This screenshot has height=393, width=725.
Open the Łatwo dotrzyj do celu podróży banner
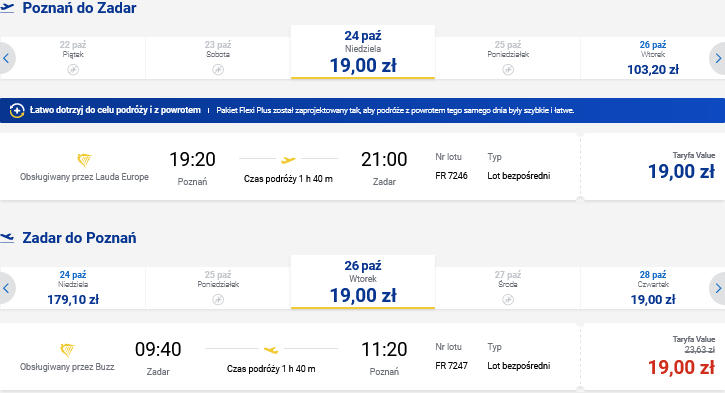coord(362,111)
